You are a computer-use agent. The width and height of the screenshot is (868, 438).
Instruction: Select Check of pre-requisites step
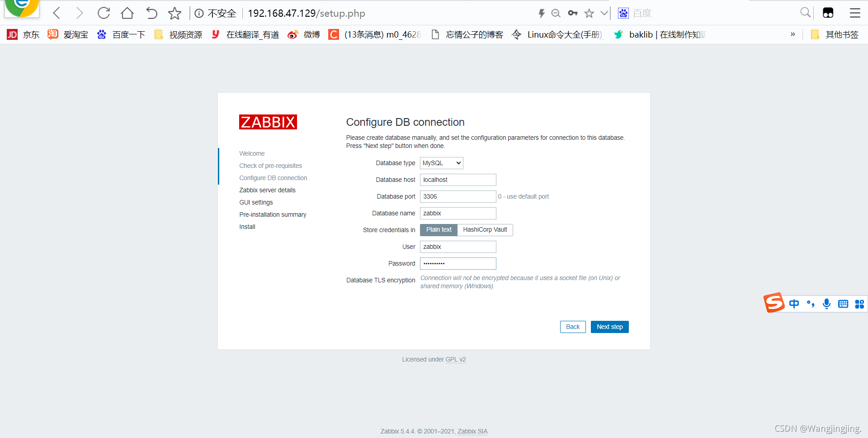(x=270, y=166)
